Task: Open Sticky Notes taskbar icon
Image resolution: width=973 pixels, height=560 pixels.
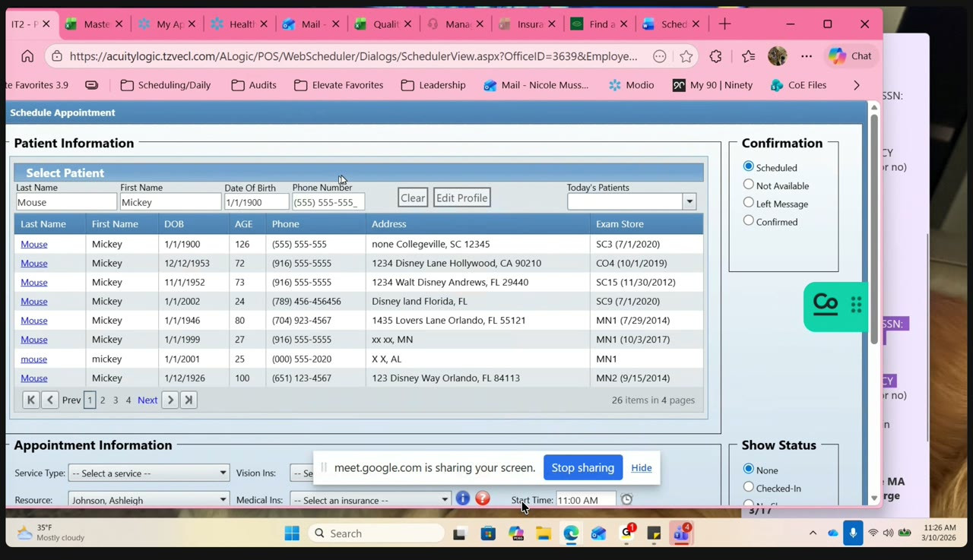Action: [x=654, y=533]
